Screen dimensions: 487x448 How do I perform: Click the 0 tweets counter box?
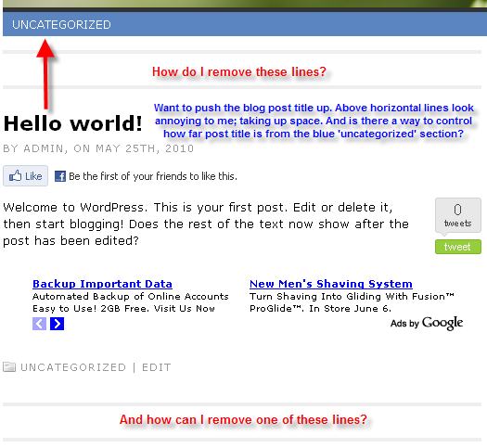(x=458, y=215)
